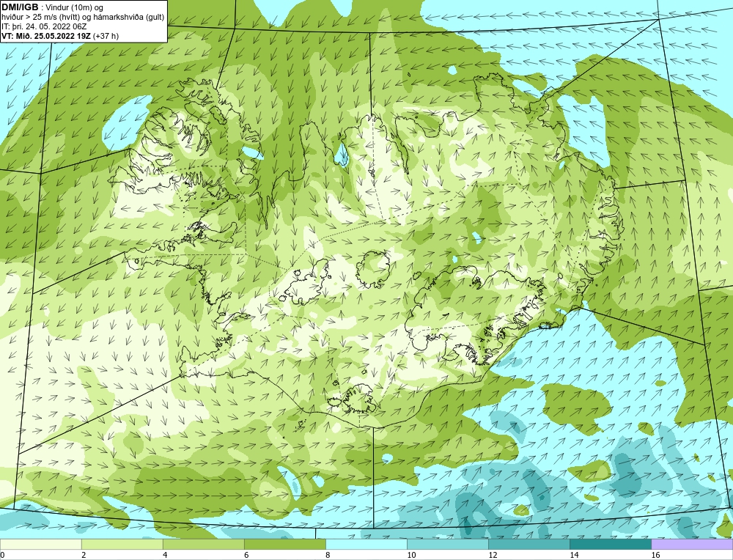This screenshot has width=733, height=560.
Task: Click the 4–6 m/s green legend swatch
Action: tap(203, 544)
